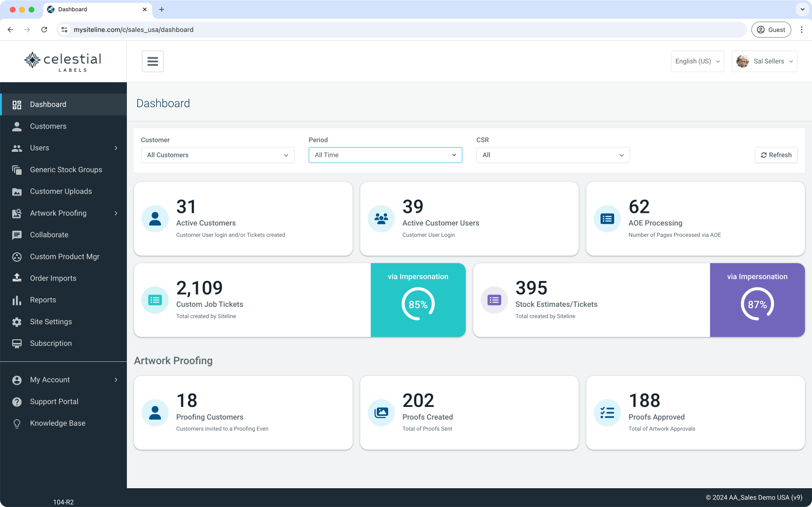
Task: Click the Users group icon in sidebar
Action: coord(17,148)
